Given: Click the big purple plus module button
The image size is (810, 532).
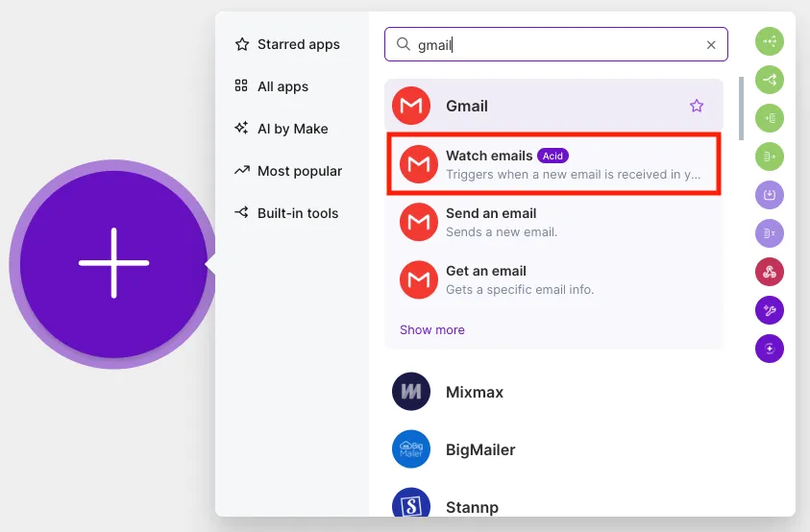Looking at the screenshot, I should click(113, 264).
